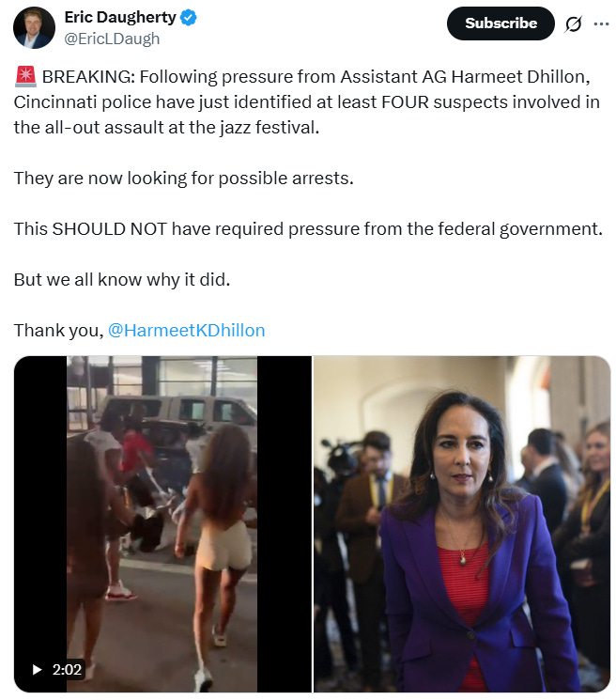Click the 'Cincinnati police have just identified' line
Screen dimensions: 616x700
(x=306, y=102)
